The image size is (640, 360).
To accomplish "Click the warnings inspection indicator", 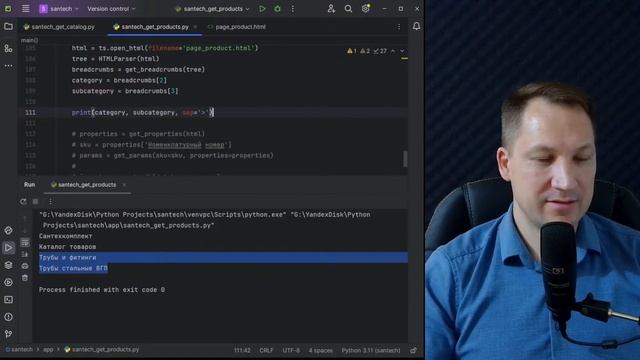I will pos(367,51).
